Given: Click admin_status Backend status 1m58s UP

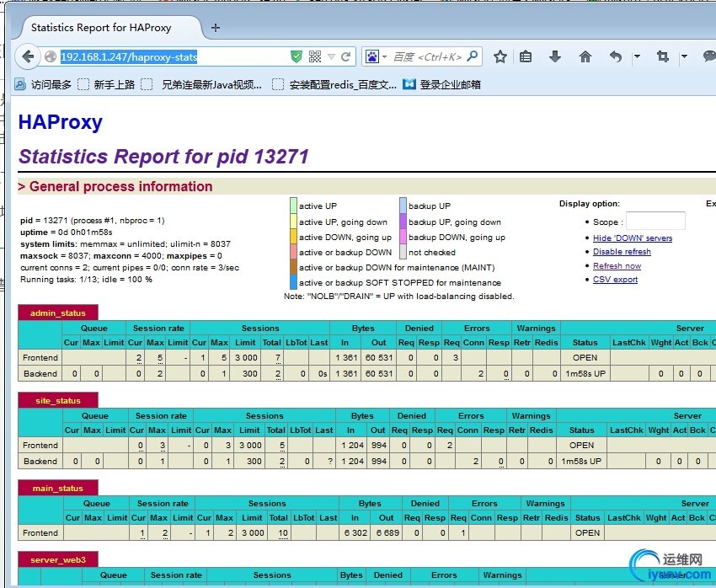Looking at the screenshot, I should [x=585, y=373].
